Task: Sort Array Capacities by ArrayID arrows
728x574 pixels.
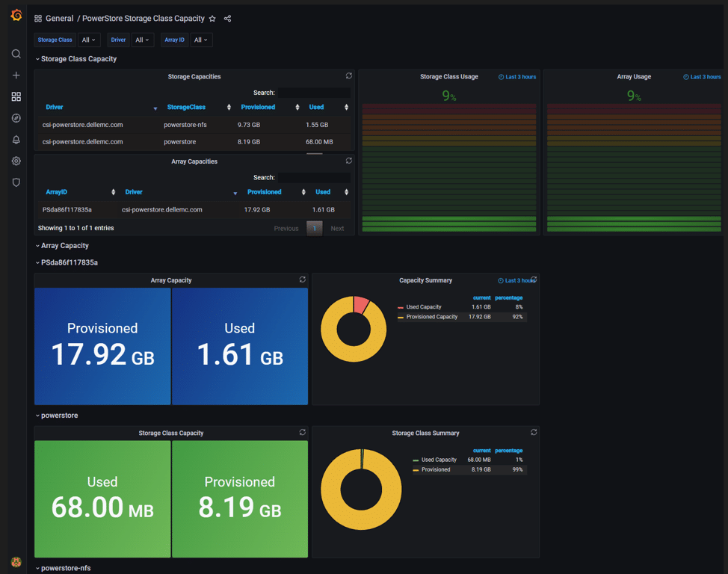Action: tap(114, 192)
